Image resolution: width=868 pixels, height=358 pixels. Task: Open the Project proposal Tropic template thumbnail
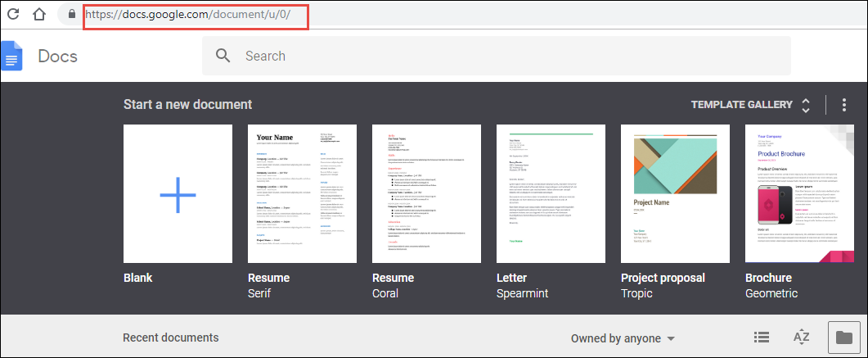[x=676, y=193]
